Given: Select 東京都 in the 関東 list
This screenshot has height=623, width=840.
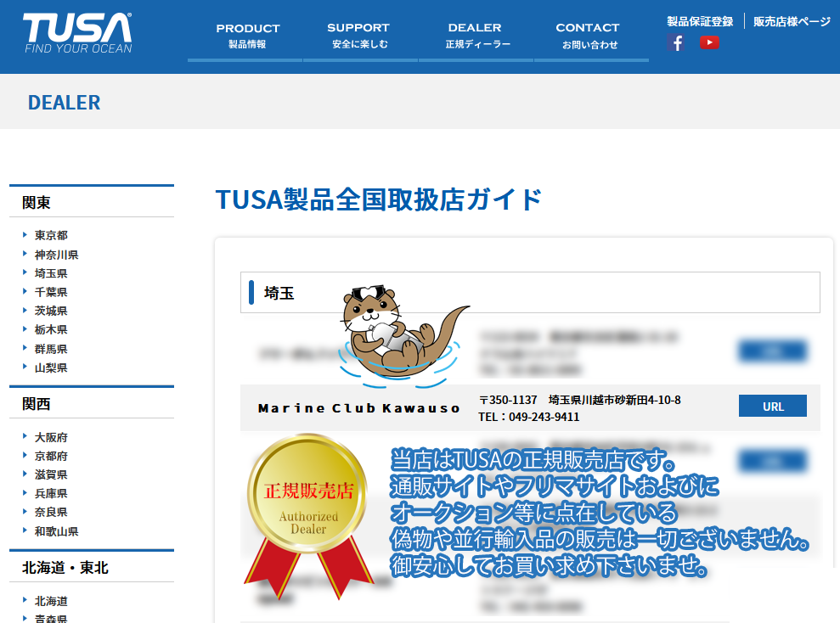Looking at the screenshot, I should pos(51,235).
